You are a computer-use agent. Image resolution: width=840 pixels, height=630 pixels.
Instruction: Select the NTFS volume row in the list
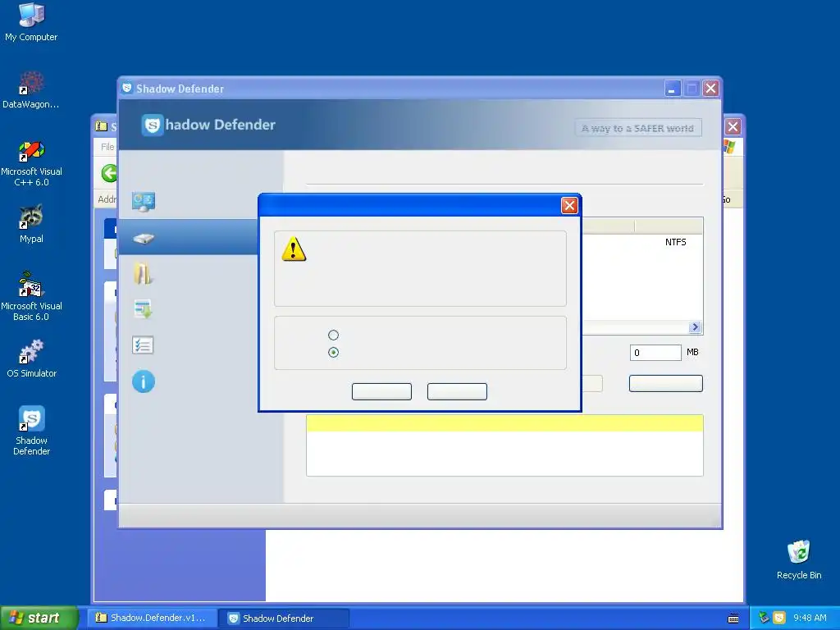tap(641, 242)
